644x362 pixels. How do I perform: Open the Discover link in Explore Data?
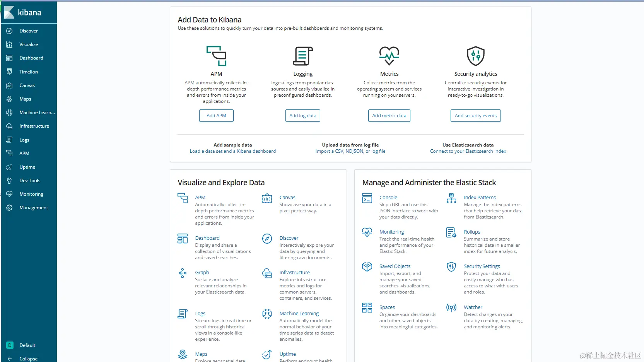[x=289, y=238]
